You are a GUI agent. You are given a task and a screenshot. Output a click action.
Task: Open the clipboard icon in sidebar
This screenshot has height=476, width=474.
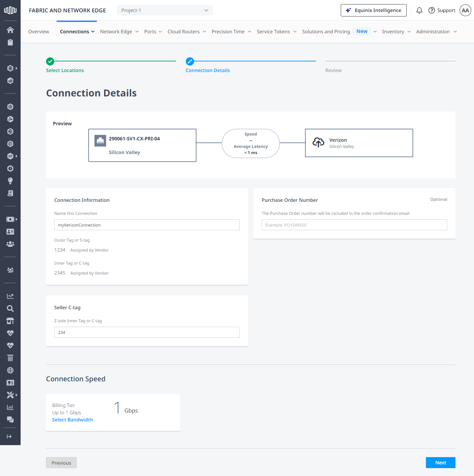pos(10,42)
